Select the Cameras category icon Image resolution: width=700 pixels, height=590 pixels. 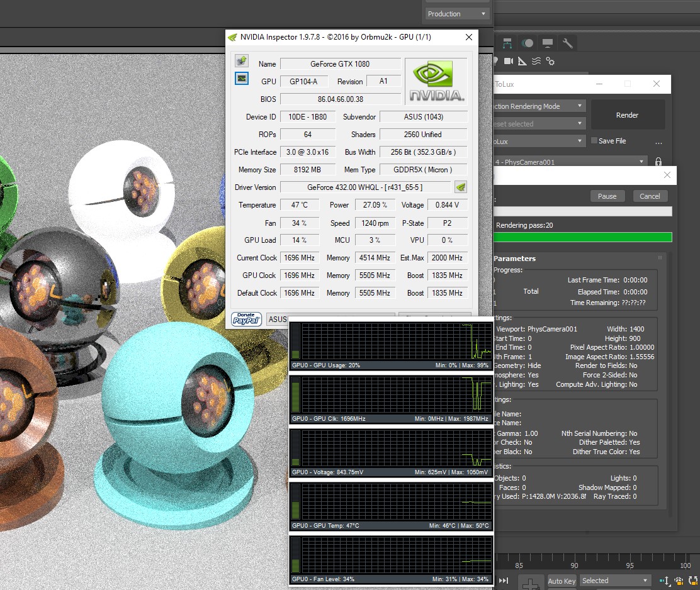508,61
